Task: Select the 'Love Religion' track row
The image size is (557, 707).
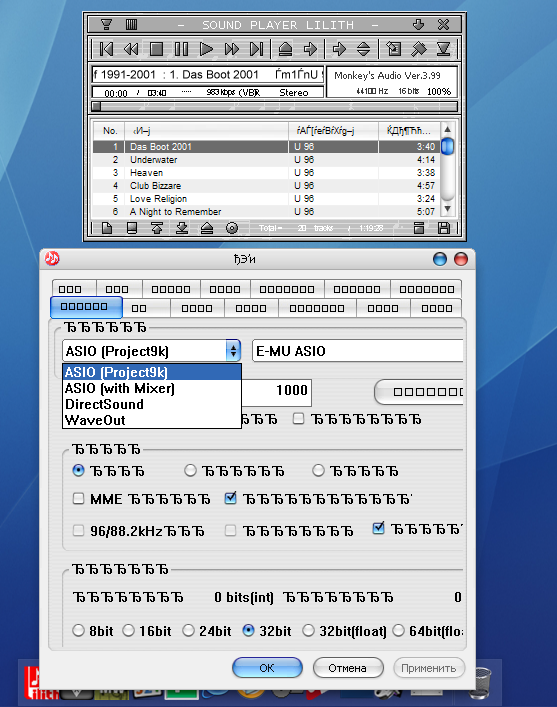Action: click(266, 199)
